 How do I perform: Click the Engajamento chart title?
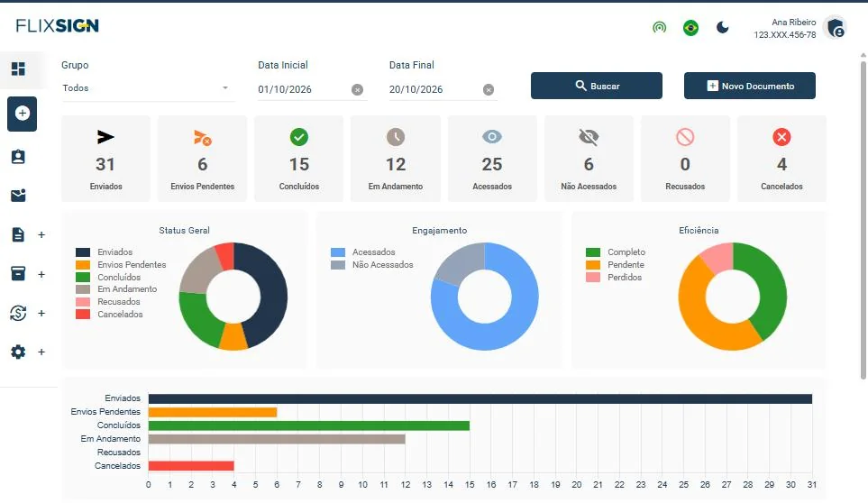(440, 231)
